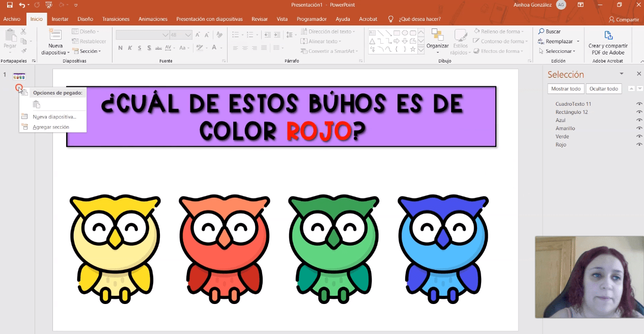Click the Undo arrow icon
644x334 pixels.
click(21, 5)
